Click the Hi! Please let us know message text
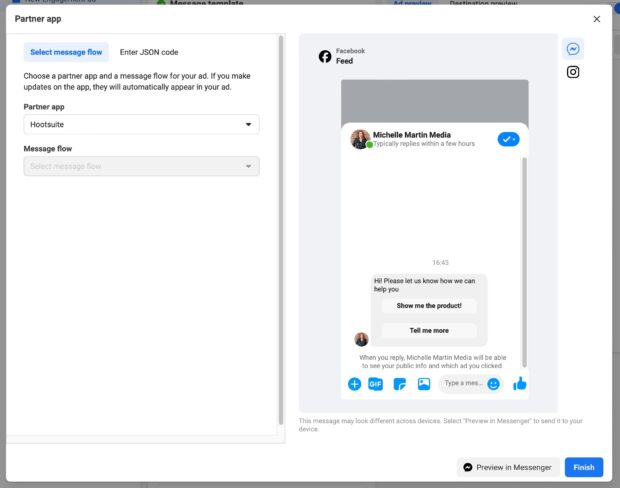 tap(424, 285)
